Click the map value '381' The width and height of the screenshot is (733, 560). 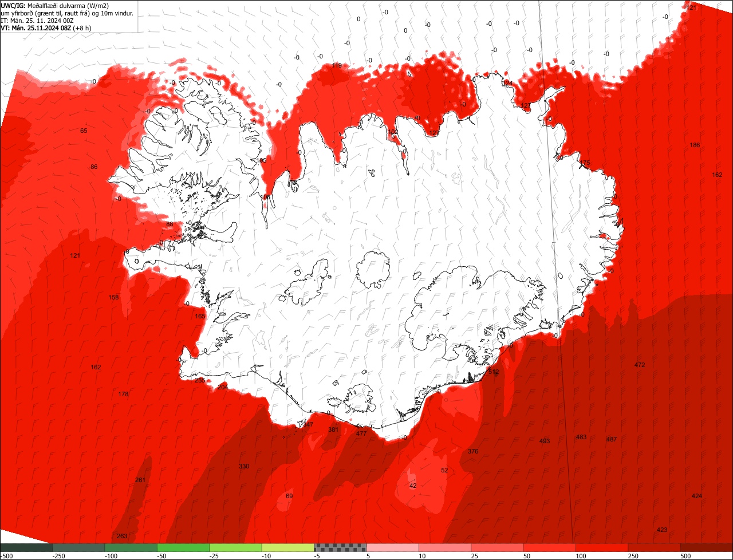[333, 429]
